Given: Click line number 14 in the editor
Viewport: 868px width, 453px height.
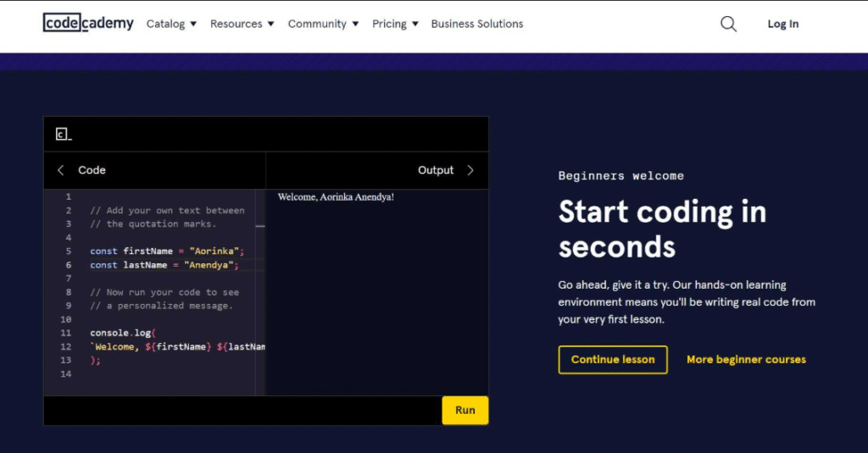Looking at the screenshot, I should pos(66,374).
